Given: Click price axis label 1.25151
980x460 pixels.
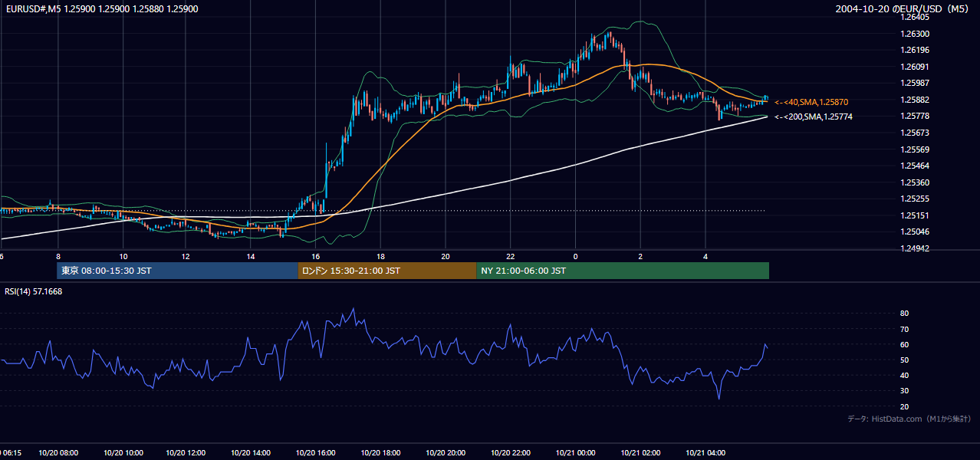Looking at the screenshot, I should pyautogui.click(x=915, y=215).
